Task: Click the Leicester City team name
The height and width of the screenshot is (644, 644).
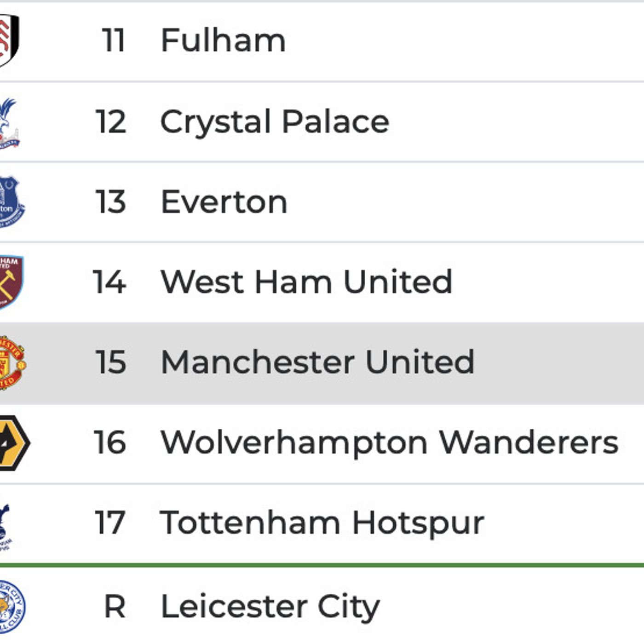Action: click(x=270, y=607)
